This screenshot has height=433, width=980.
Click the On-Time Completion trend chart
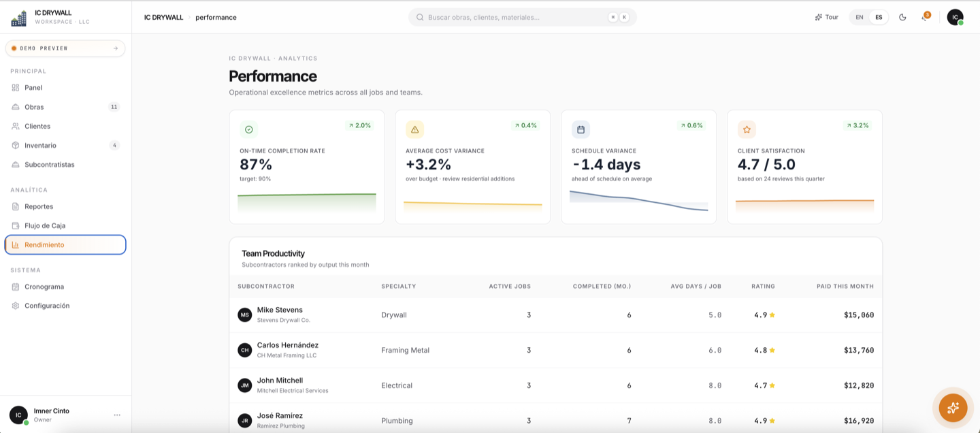point(306,202)
